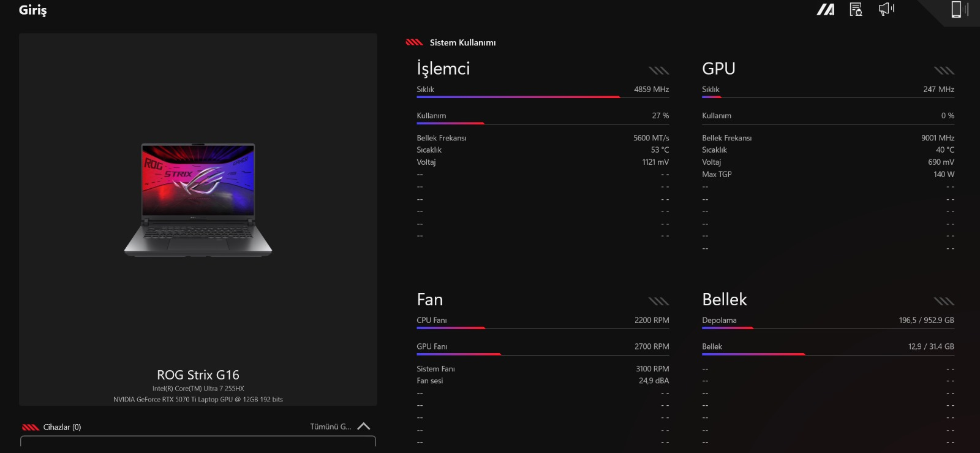
Task: Select the Giriş page title
Action: click(32, 10)
